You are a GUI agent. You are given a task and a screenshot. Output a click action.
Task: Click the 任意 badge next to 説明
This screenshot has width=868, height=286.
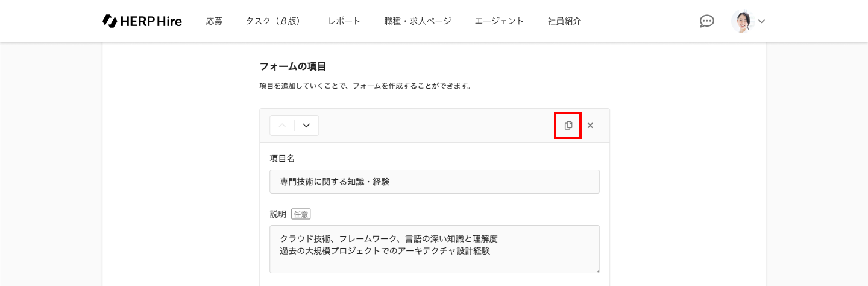point(301,214)
